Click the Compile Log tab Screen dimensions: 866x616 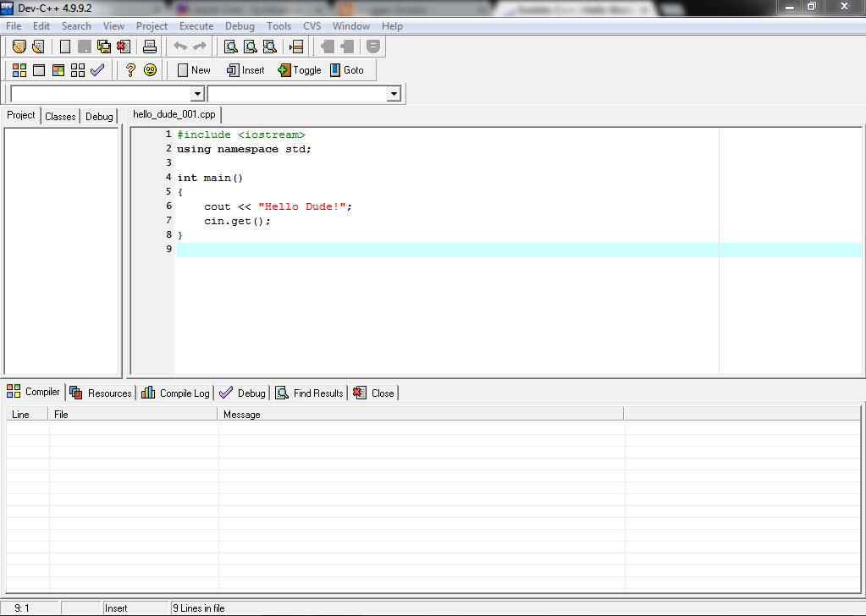(179, 392)
